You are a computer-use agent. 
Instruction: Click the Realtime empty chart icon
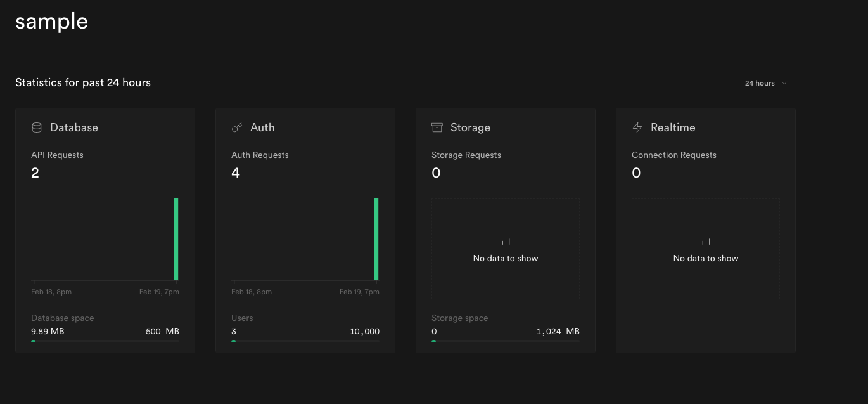click(x=706, y=240)
